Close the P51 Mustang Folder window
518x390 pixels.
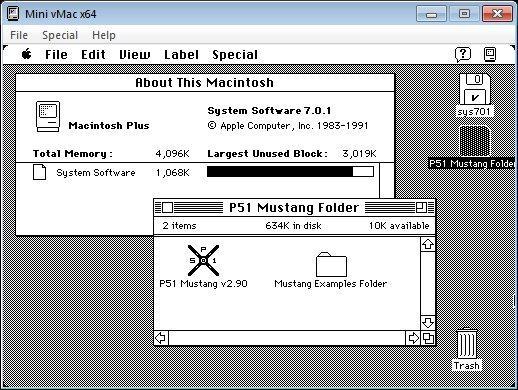tap(167, 208)
